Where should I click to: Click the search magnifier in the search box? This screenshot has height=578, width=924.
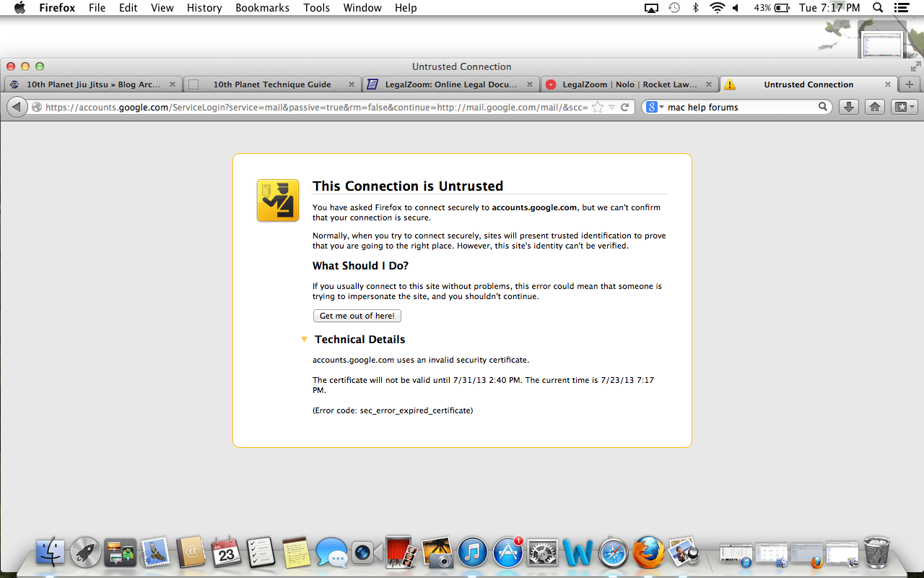pos(823,107)
